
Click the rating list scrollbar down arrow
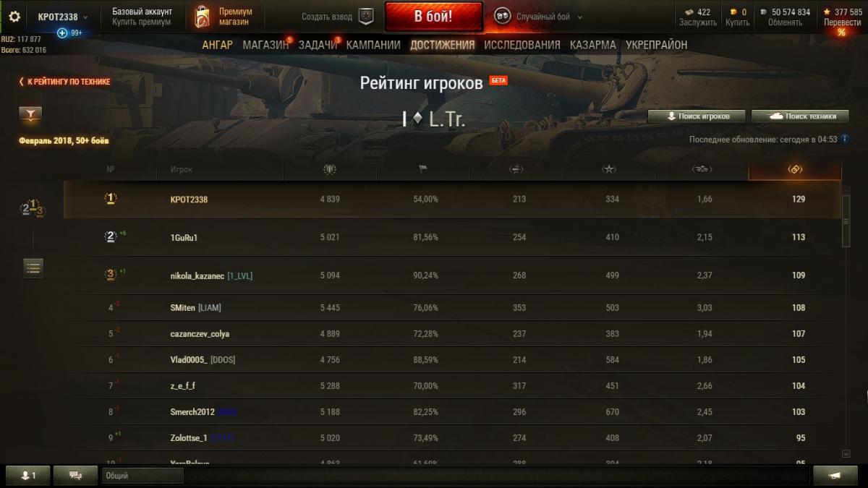pos(846,454)
